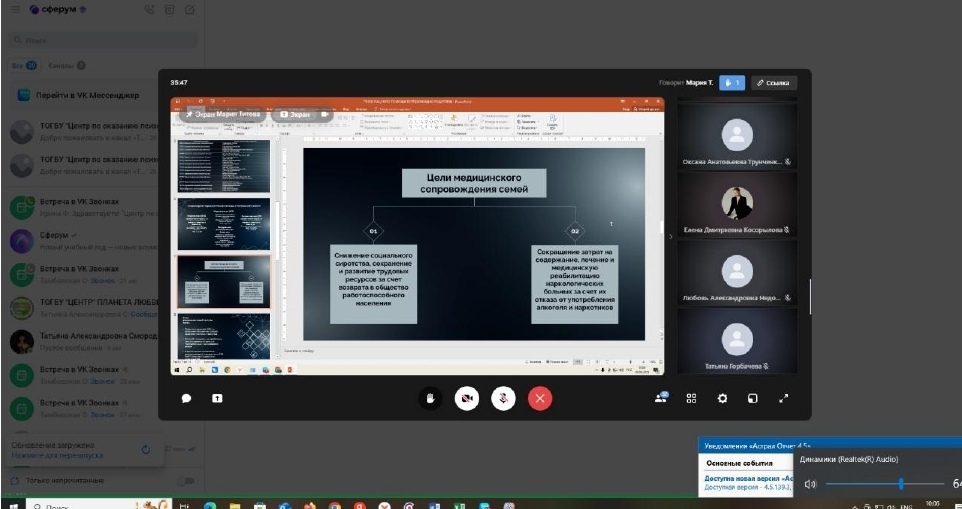Viewport: 962px width, 509px height.
Task: Click the 'Ссылка' link button
Action: click(773, 83)
